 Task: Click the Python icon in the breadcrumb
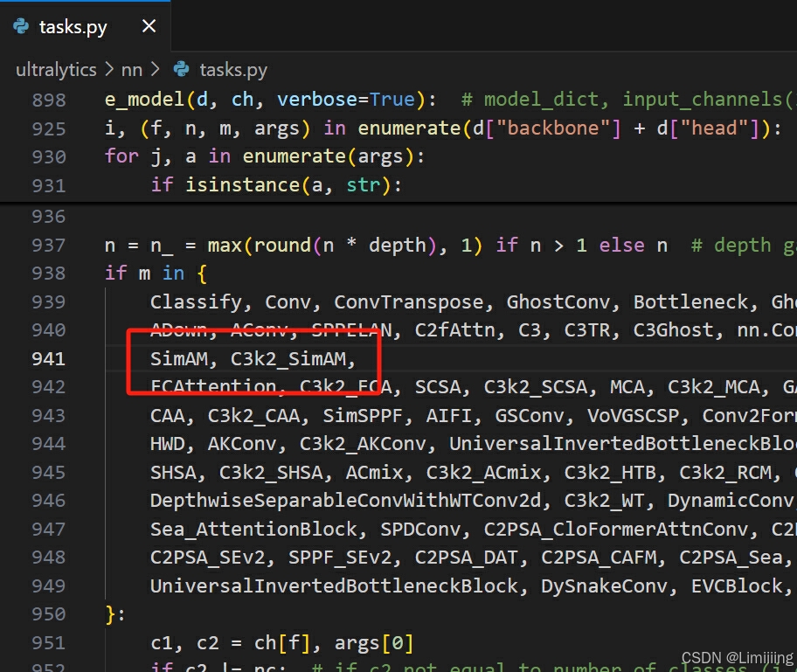(x=181, y=69)
